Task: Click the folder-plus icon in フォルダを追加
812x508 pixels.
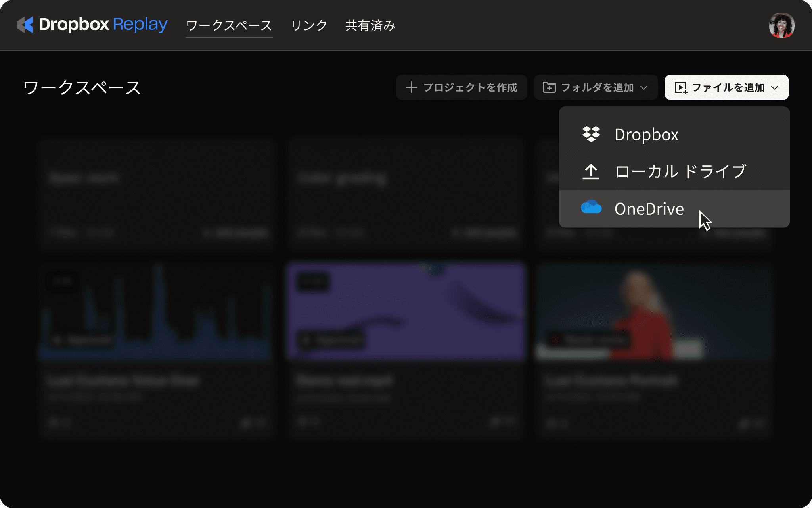Action: (549, 87)
